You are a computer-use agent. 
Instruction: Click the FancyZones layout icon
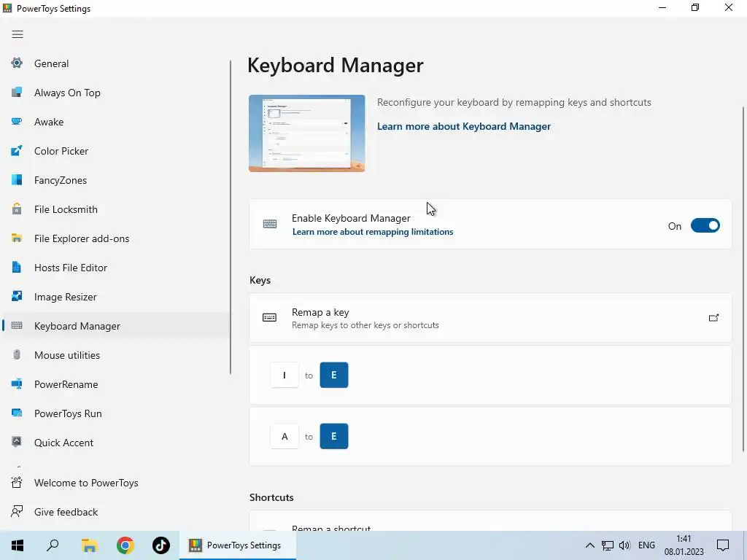click(17, 179)
